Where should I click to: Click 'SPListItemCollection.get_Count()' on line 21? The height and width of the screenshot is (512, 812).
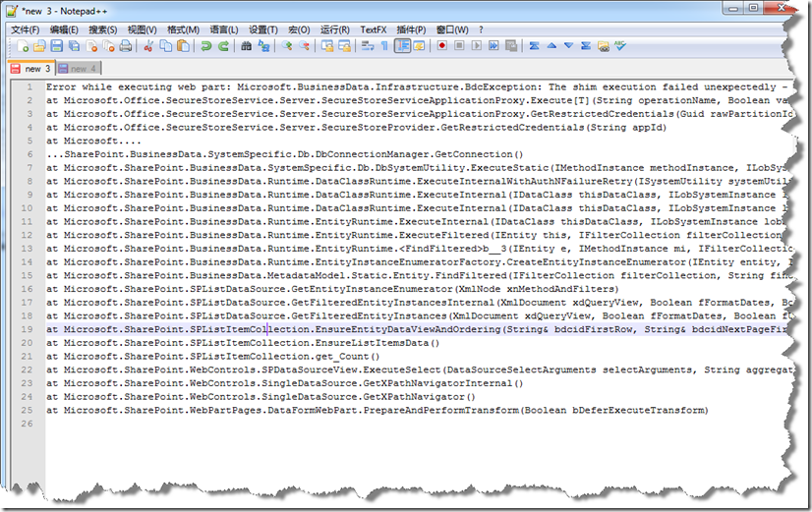285,356
